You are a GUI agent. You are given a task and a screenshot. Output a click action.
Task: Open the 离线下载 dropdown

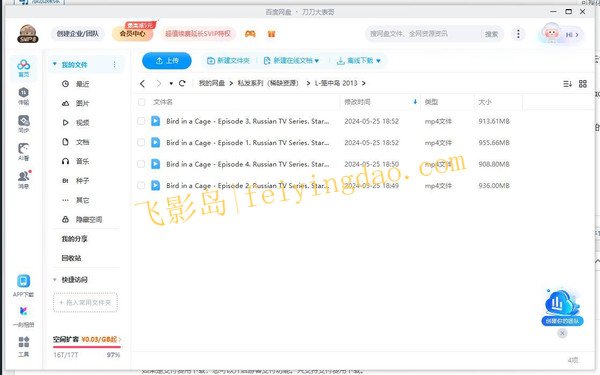(359, 60)
